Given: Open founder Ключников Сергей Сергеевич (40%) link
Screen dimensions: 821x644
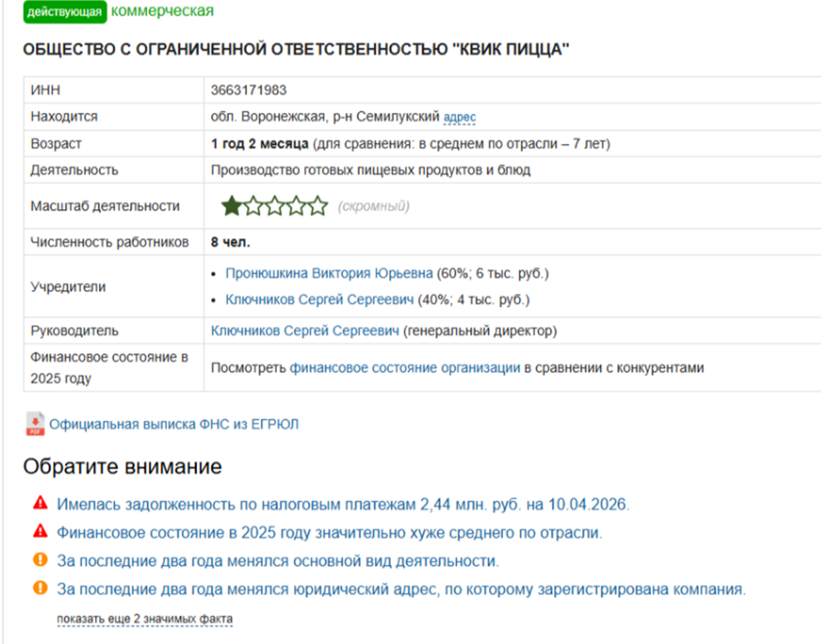Looking at the screenshot, I should [x=319, y=300].
